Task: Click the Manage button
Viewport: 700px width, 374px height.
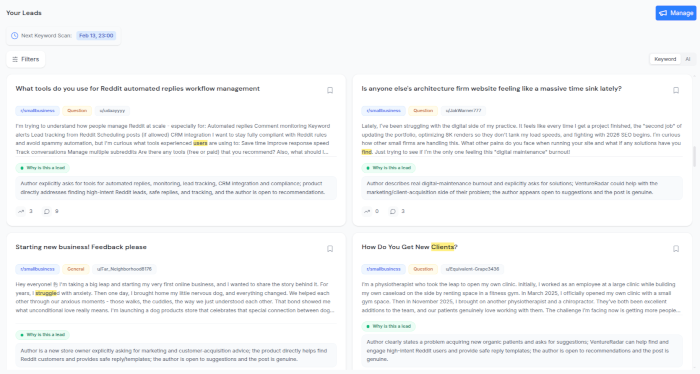Action: pos(675,13)
